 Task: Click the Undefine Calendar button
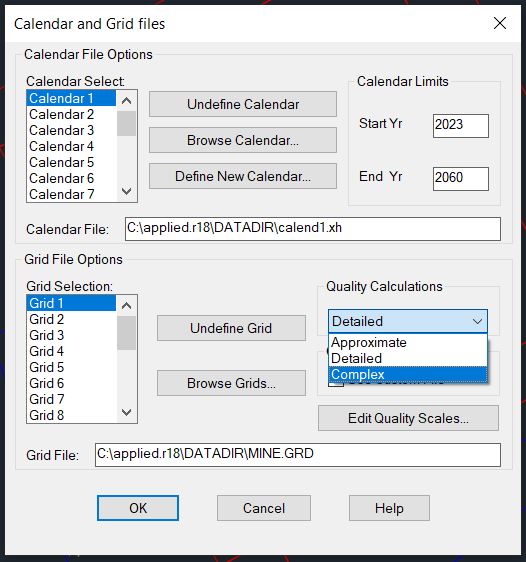click(x=243, y=104)
